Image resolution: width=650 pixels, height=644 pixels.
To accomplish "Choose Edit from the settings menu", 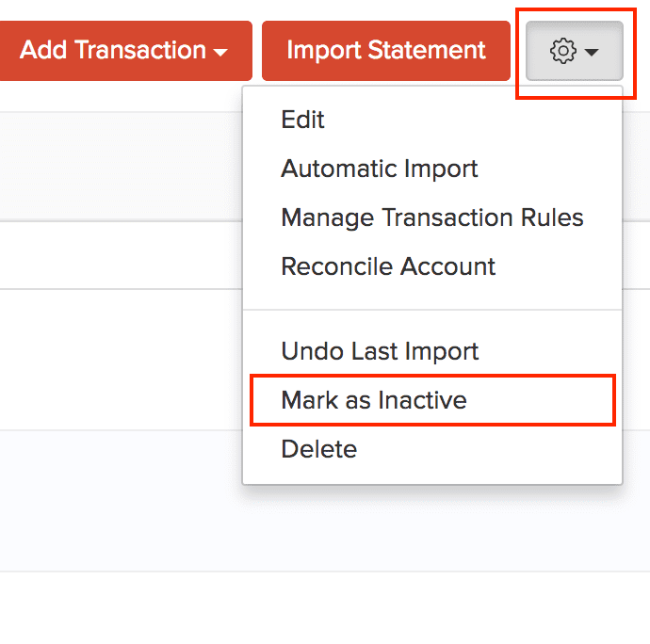I will point(302,120).
